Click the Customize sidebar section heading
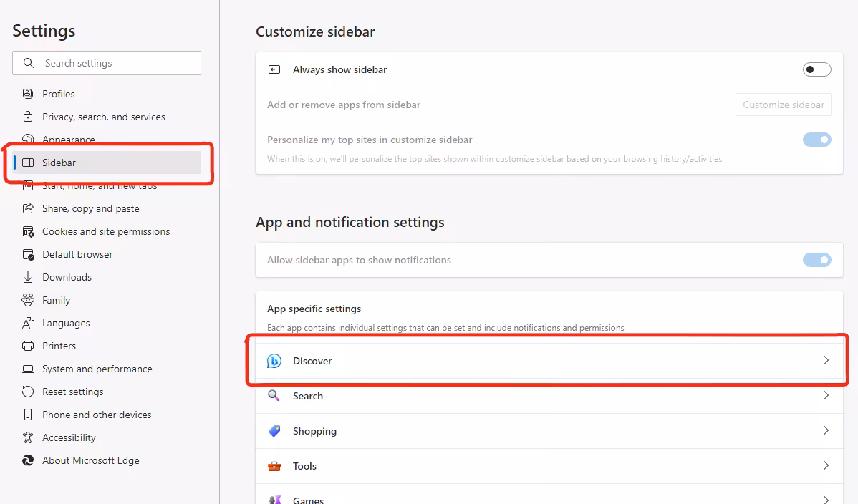 [315, 31]
